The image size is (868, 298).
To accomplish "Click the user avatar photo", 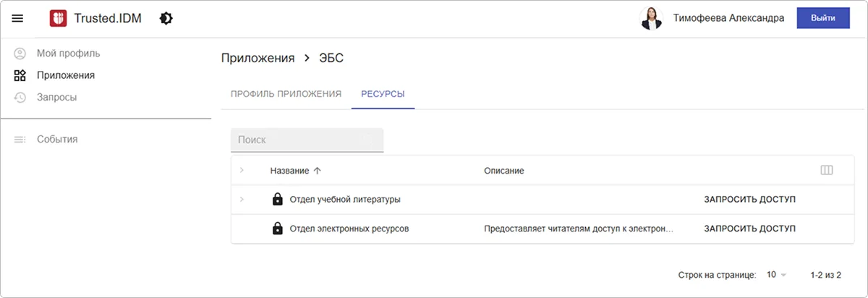I will pos(651,19).
